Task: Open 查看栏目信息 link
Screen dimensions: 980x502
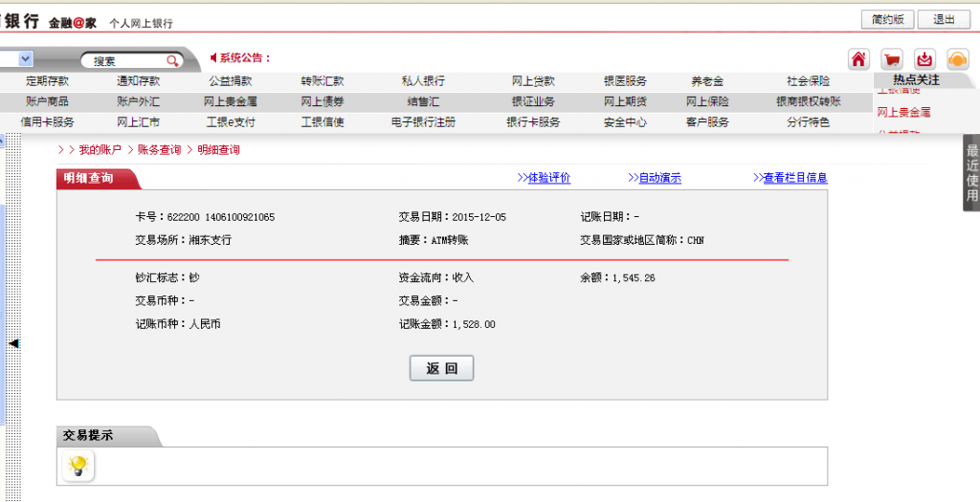Action: 790,178
